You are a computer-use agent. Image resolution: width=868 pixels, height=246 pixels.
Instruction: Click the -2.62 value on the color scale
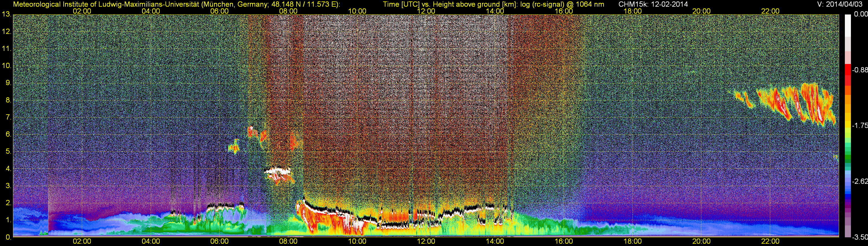[x=860, y=182]
